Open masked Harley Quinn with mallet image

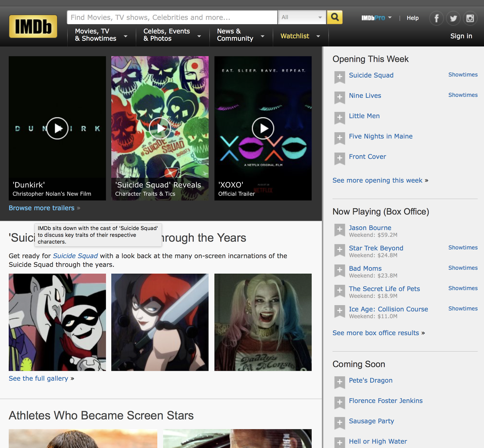[x=160, y=322]
